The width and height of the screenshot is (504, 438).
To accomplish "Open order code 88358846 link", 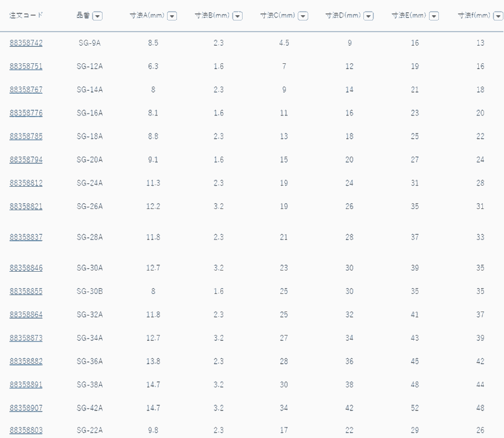I will (26, 268).
